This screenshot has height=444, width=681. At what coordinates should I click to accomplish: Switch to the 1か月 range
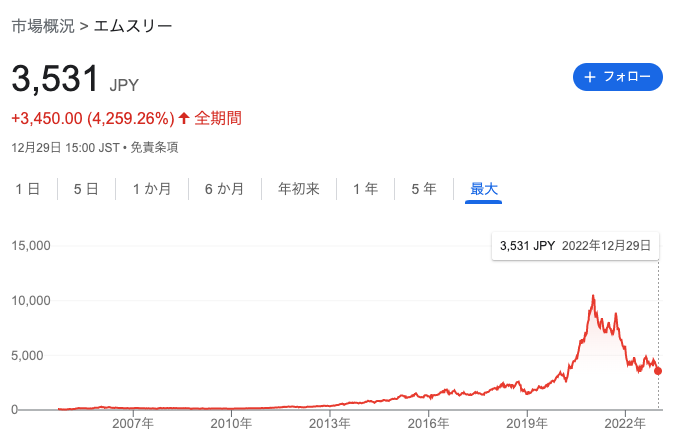pyautogui.click(x=152, y=189)
